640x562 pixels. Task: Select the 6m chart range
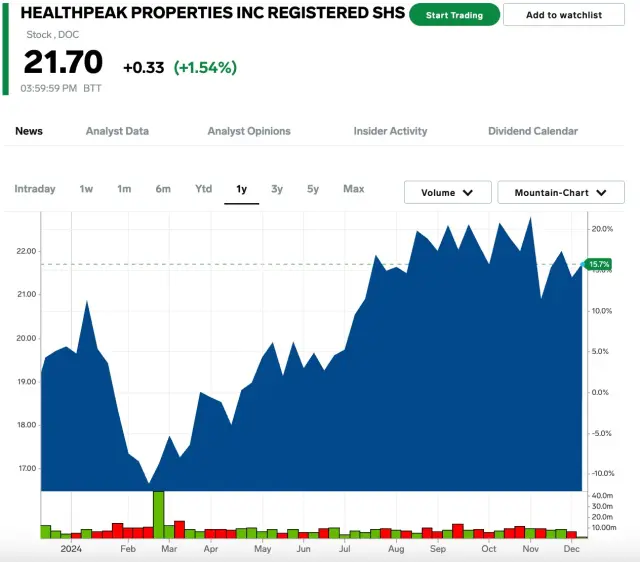point(163,189)
